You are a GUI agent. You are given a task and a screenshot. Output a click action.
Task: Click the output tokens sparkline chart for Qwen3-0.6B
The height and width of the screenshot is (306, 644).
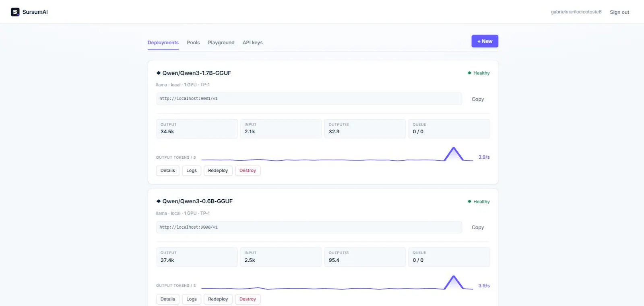337,283
